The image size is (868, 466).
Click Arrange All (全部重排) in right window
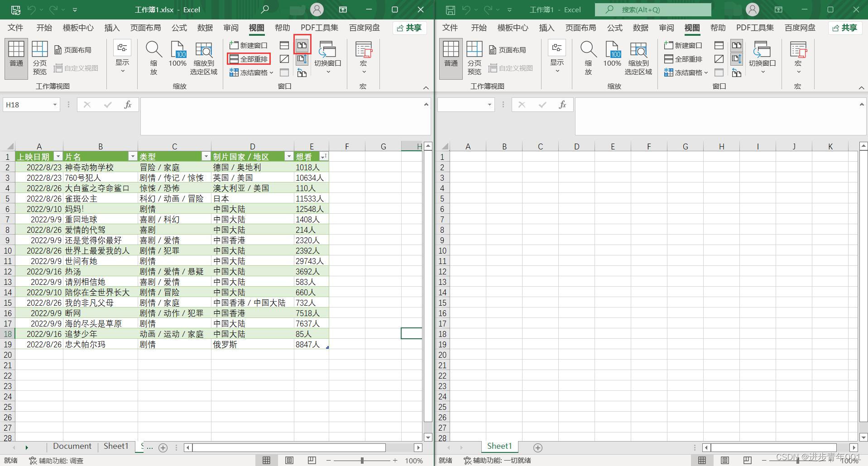(x=684, y=59)
